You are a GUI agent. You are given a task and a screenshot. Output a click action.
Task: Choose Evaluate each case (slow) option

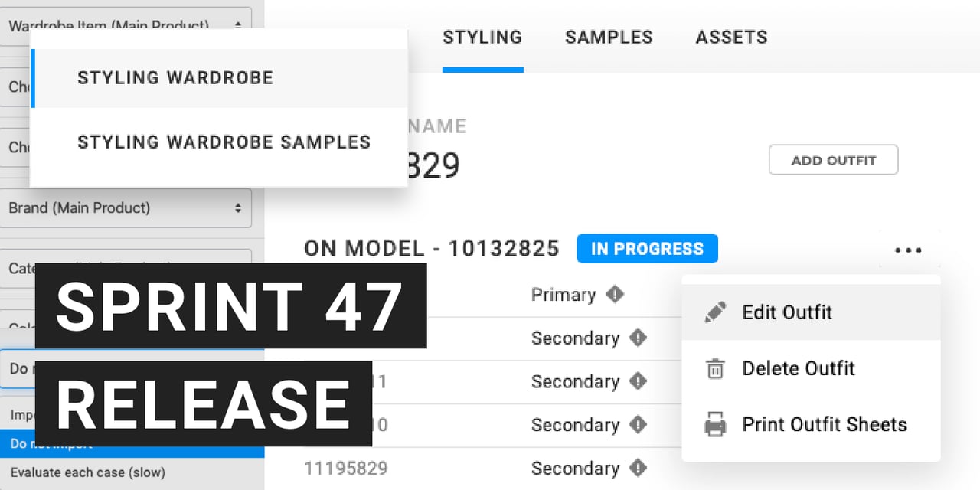(x=88, y=472)
